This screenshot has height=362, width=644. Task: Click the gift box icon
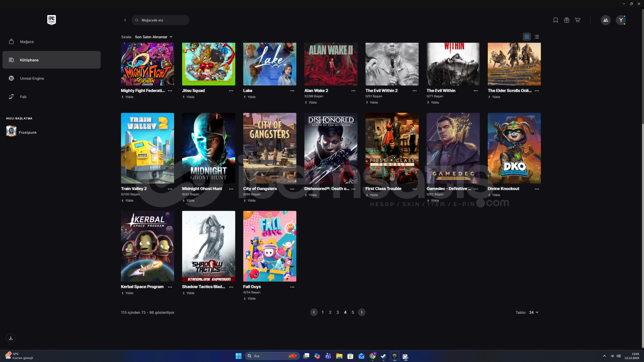click(567, 20)
